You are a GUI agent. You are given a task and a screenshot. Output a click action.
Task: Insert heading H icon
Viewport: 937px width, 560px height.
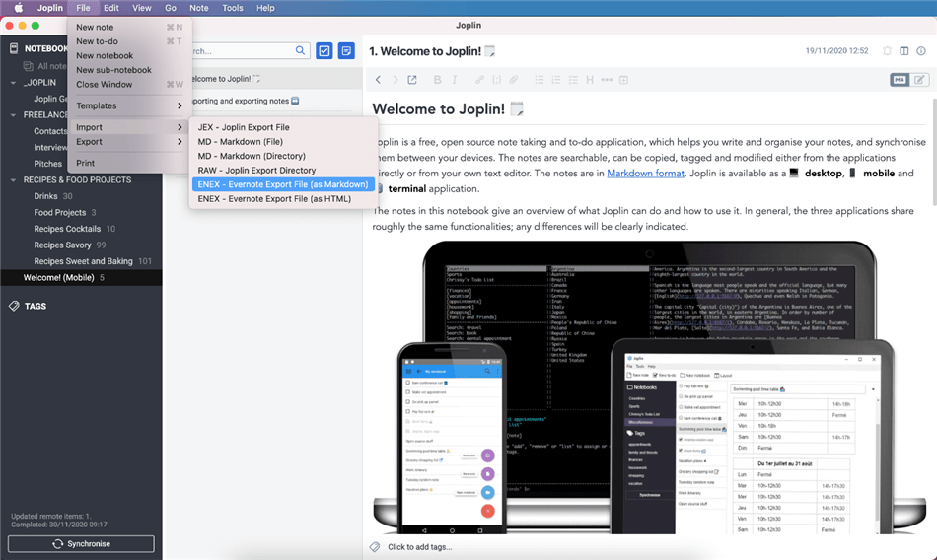590,80
